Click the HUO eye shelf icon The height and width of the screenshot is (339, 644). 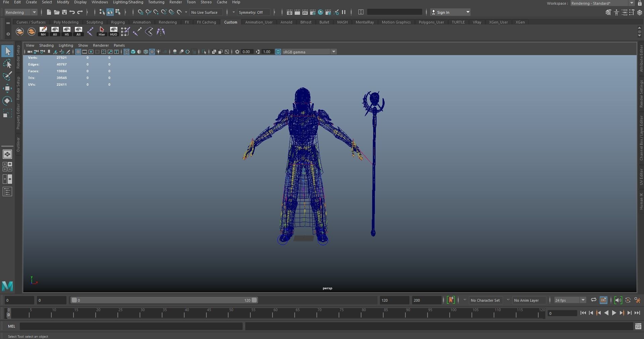coord(113,32)
